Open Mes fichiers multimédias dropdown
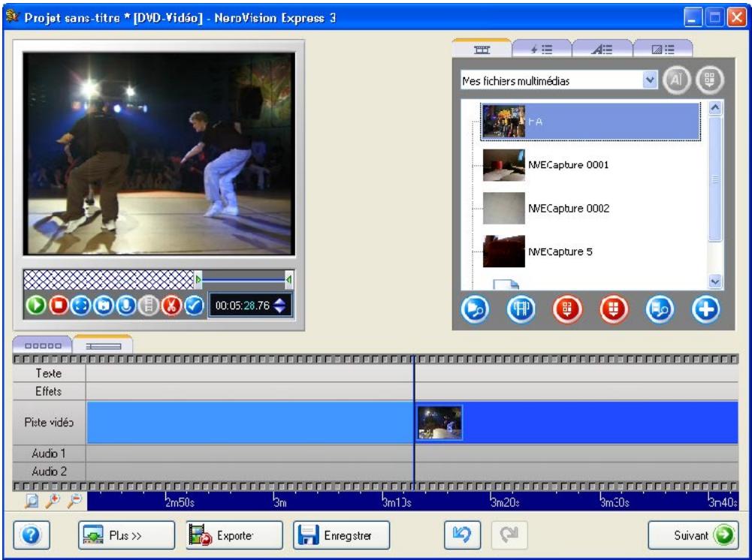This screenshot has height=560, width=752. coord(649,80)
